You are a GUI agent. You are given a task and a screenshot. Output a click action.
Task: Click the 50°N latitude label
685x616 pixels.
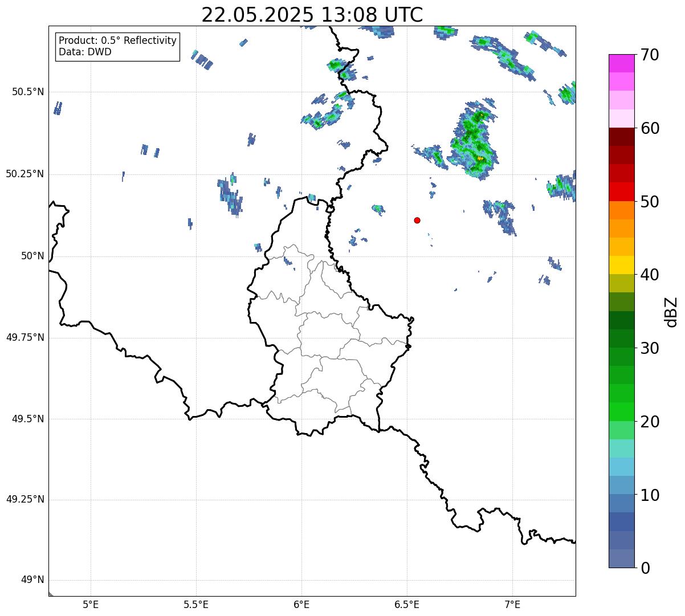[32, 256]
